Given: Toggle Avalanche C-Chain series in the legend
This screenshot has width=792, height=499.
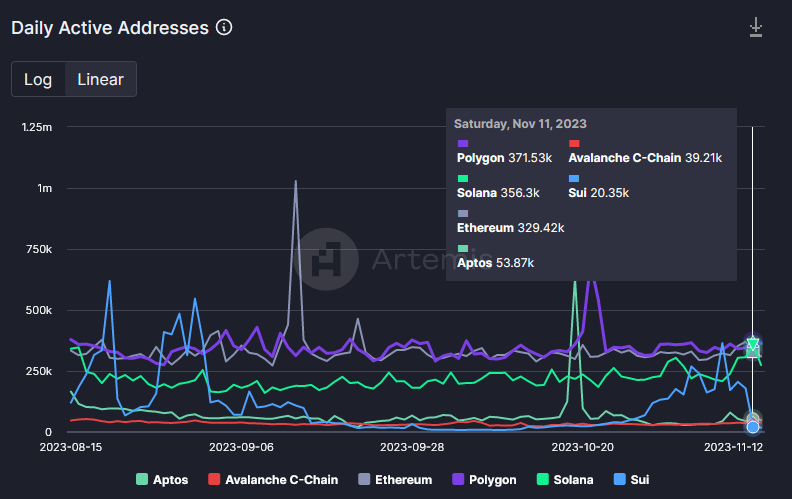Looking at the screenshot, I should [273, 479].
